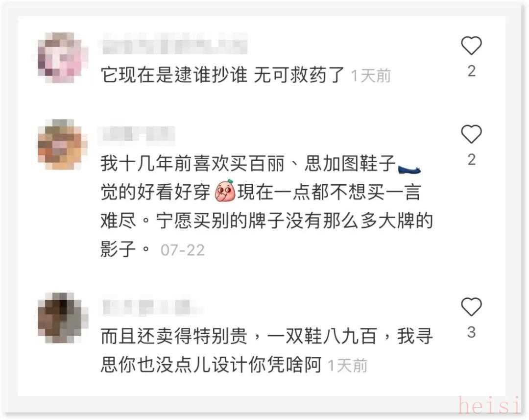The image size is (529, 420).
Task: Click the like count 2 on first comment
Action: 471,71
